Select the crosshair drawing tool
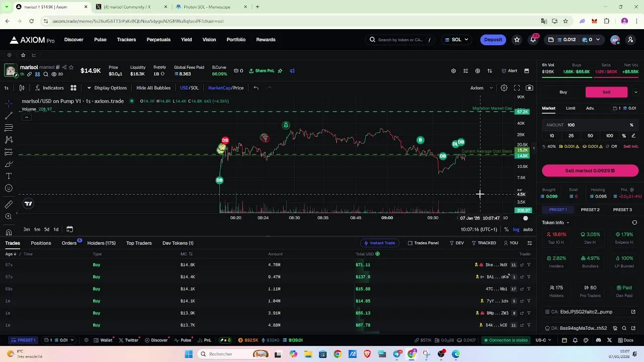Screen dimensions: 644x362 (9, 104)
